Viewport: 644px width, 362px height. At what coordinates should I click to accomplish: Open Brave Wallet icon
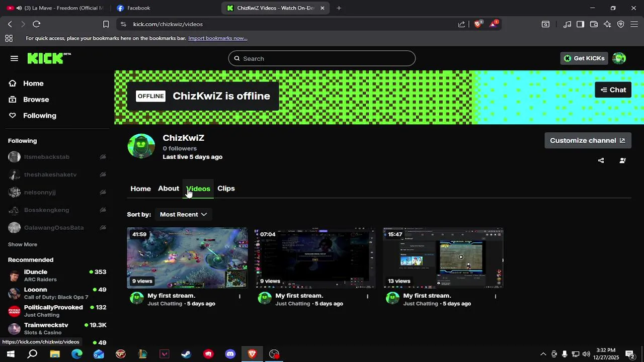[594, 24]
